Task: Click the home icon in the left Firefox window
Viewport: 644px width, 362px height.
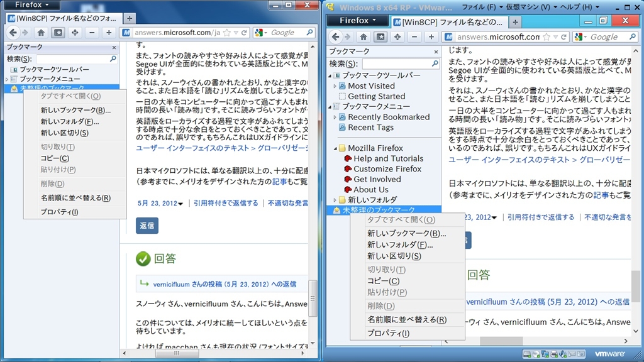Action: click(x=41, y=33)
